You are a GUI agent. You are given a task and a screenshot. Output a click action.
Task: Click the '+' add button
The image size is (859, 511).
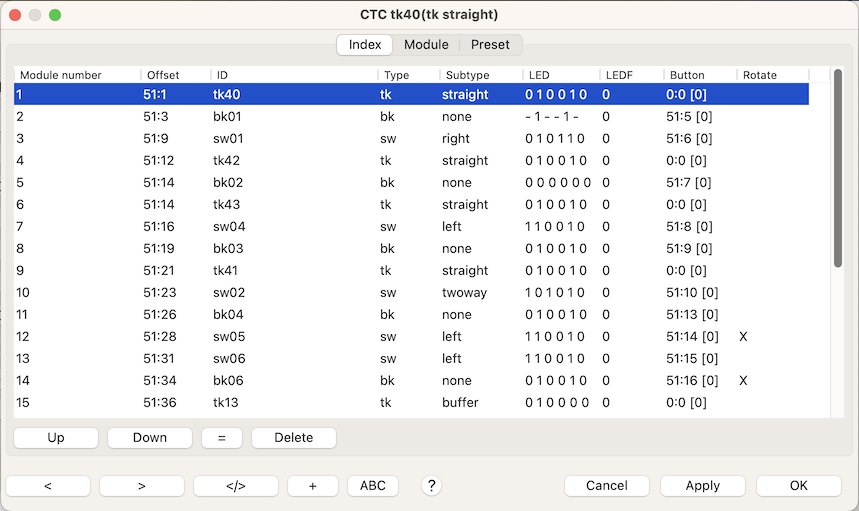[x=312, y=486]
